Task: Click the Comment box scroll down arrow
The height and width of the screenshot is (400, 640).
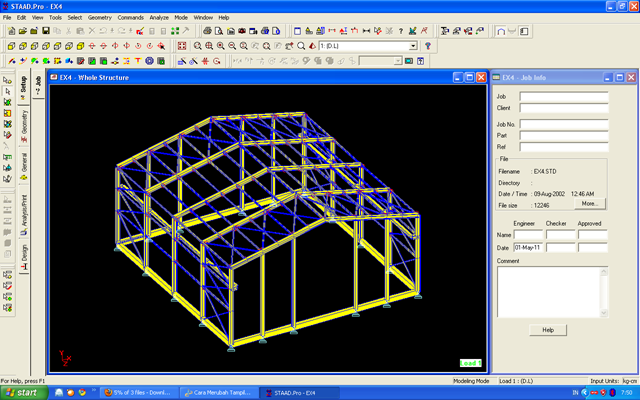Action: click(604, 313)
